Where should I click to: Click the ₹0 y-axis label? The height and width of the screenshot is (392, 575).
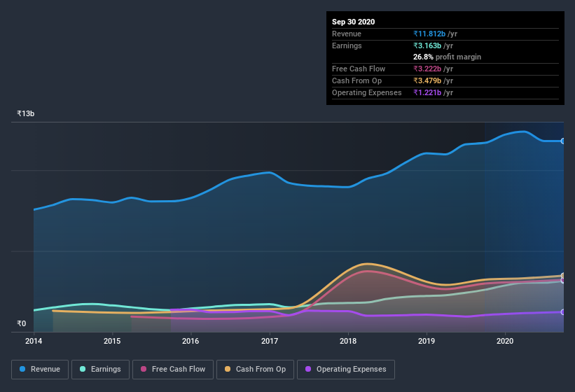point(22,323)
